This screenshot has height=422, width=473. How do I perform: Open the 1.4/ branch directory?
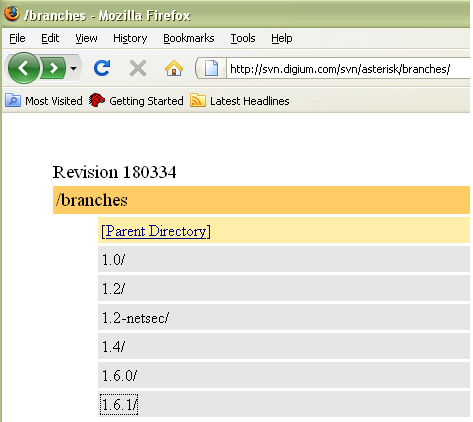pyautogui.click(x=113, y=347)
